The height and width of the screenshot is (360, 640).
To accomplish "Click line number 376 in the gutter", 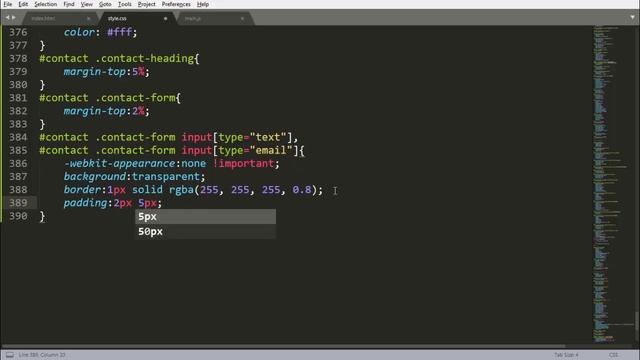I will (18, 32).
